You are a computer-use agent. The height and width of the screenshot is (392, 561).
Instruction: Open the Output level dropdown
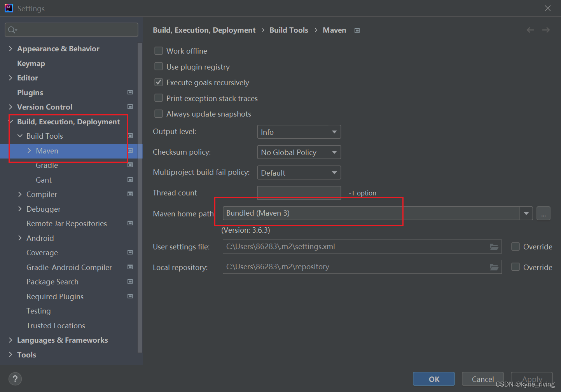[334, 132]
